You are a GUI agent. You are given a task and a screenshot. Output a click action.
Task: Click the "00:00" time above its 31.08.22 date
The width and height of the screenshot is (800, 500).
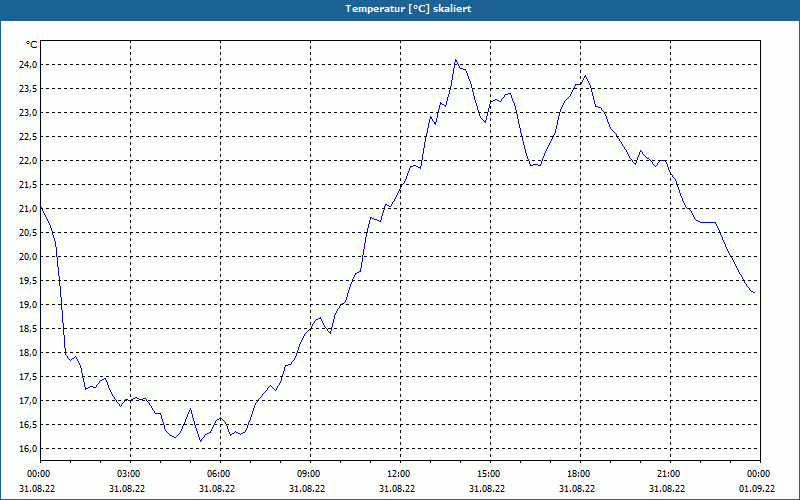pos(37,474)
